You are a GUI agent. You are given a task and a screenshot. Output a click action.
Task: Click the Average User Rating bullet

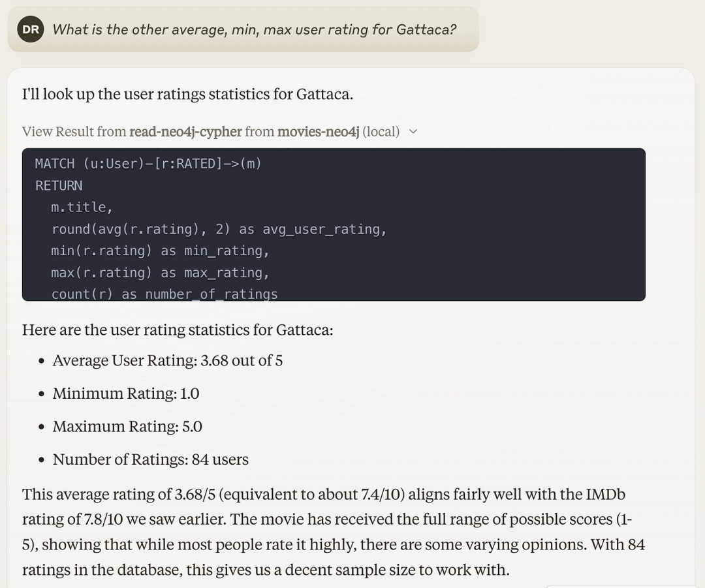pos(167,361)
